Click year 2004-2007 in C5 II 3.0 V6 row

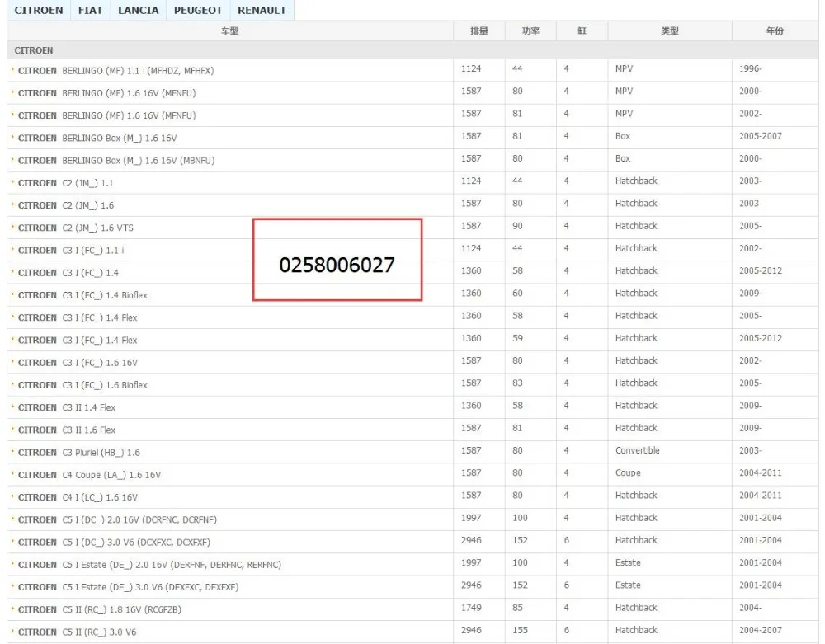[x=761, y=630]
